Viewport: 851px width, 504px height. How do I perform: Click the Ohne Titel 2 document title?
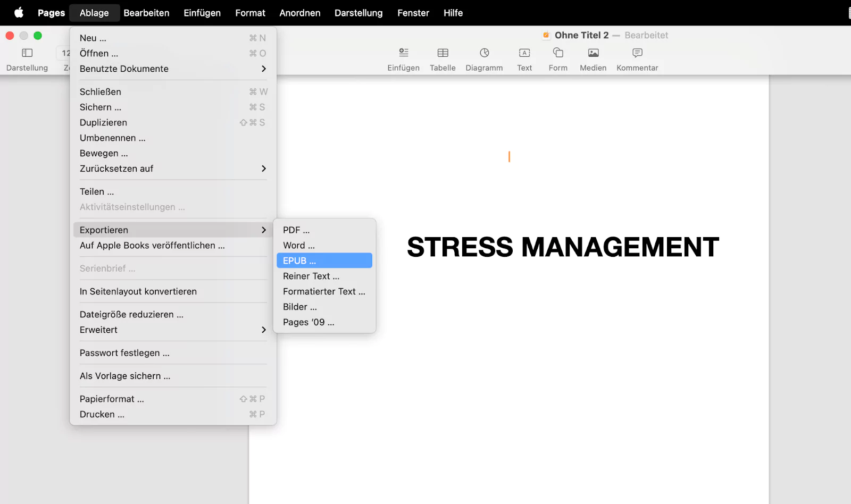pos(581,35)
